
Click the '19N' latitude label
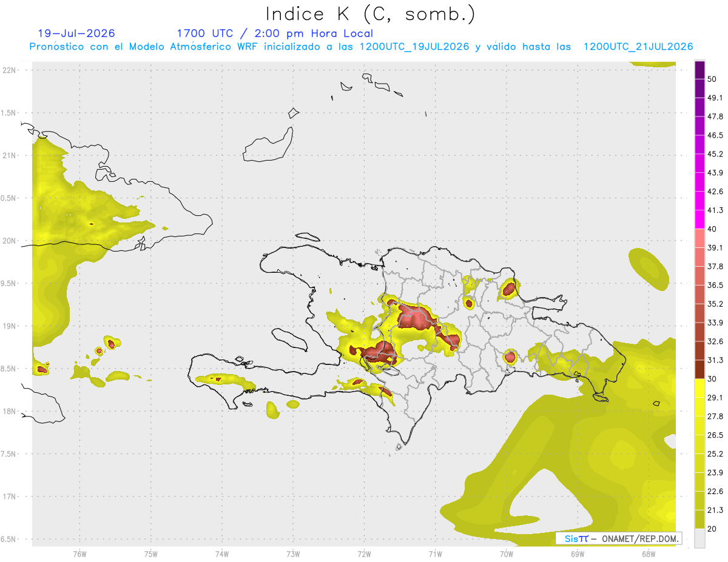pos(10,326)
